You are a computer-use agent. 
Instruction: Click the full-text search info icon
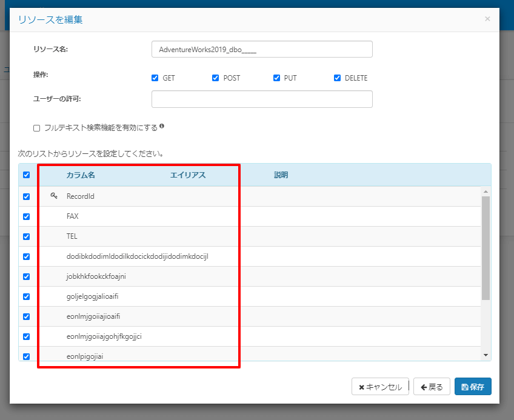click(162, 126)
